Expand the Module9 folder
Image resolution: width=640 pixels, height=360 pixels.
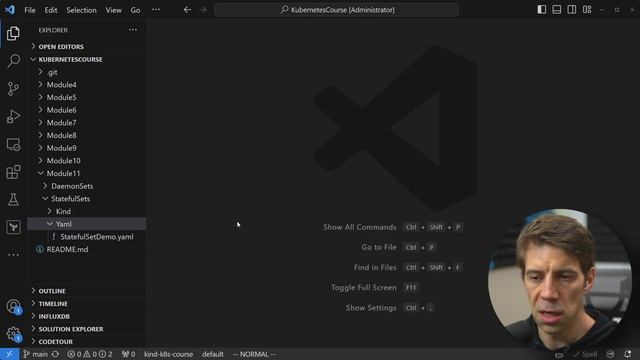87,148
